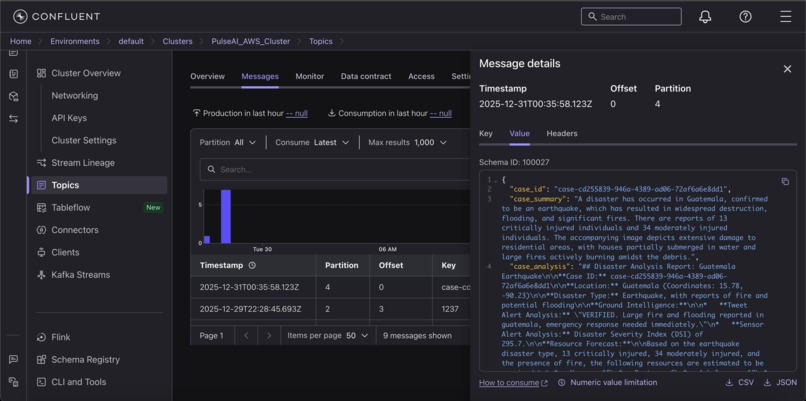Open the help question-mark icon
The width and height of the screenshot is (806, 401).
point(745,16)
